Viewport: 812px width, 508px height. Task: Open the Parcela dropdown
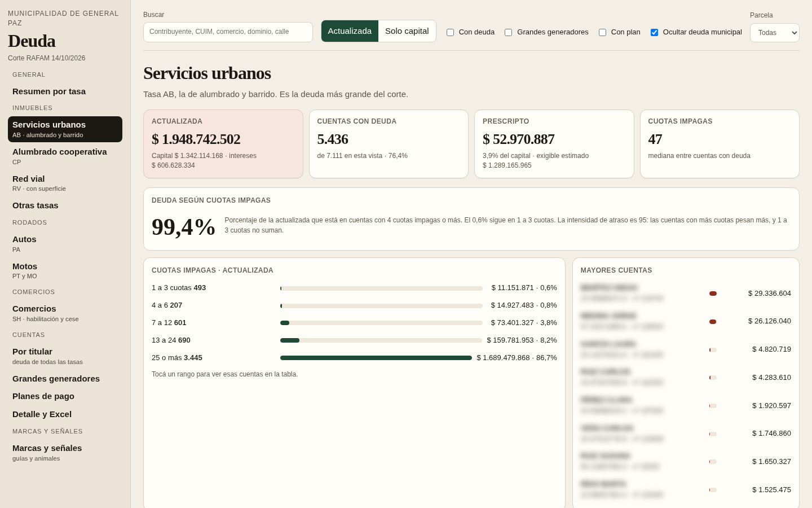(775, 33)
